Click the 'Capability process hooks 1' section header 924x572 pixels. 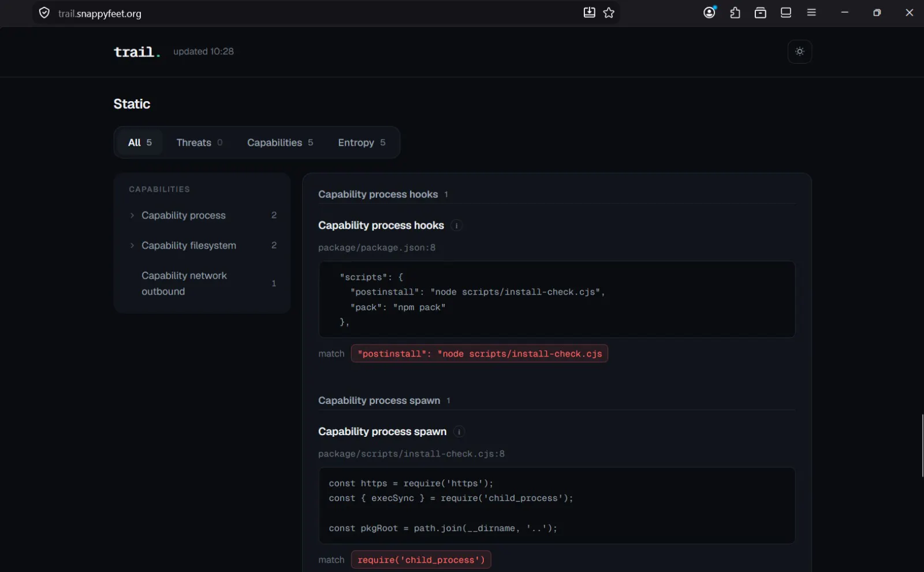tap(383, 194)
